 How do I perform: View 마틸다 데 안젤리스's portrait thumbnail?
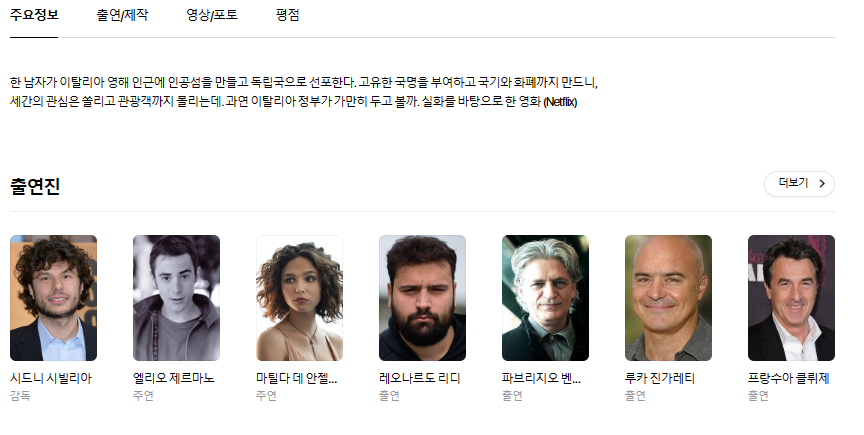[299, 298]
